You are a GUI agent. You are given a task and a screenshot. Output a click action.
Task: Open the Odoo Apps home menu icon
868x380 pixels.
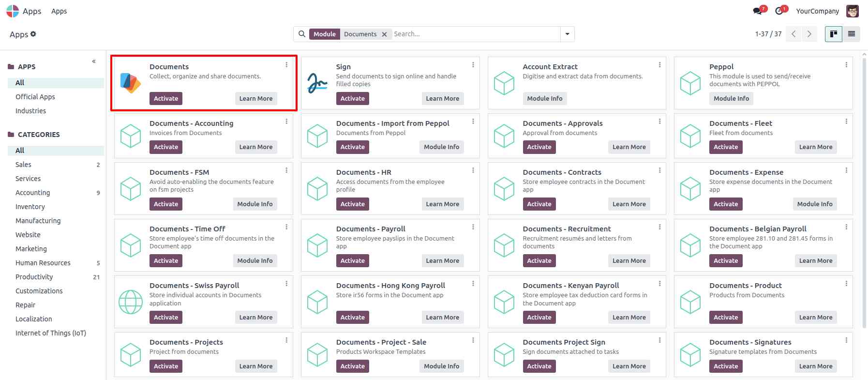point(13,11)
